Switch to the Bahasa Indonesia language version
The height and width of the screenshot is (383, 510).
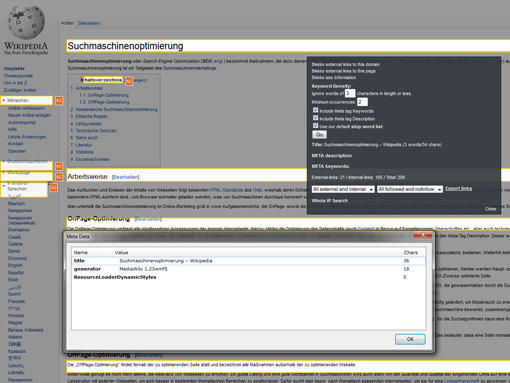[x=26, y=330]
